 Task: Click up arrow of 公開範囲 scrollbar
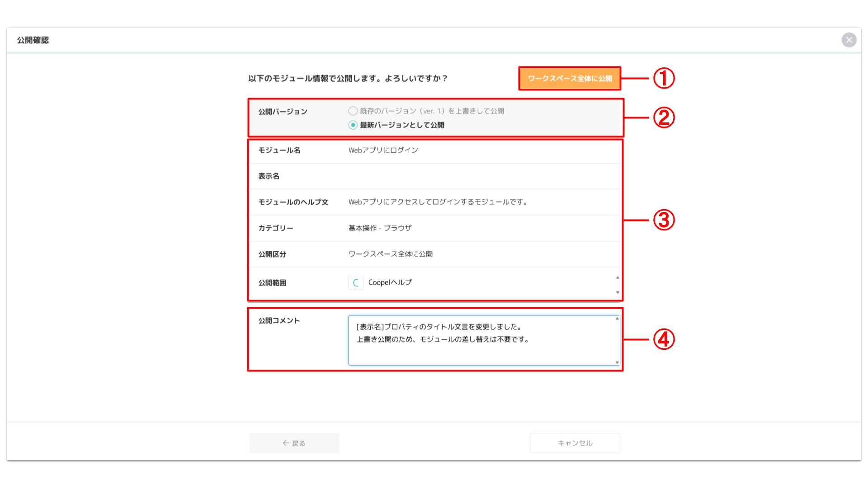(x=618, y=277)
